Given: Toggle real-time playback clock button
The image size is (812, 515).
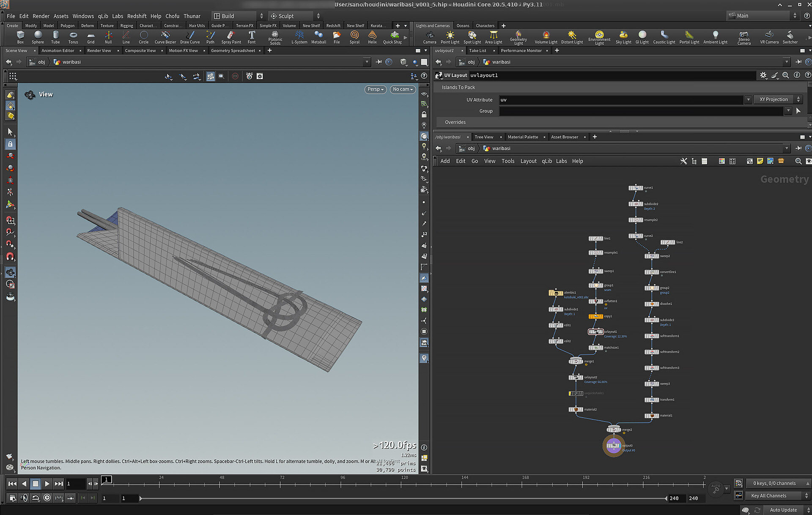Looking at the screenshot, I should [47, 498].
